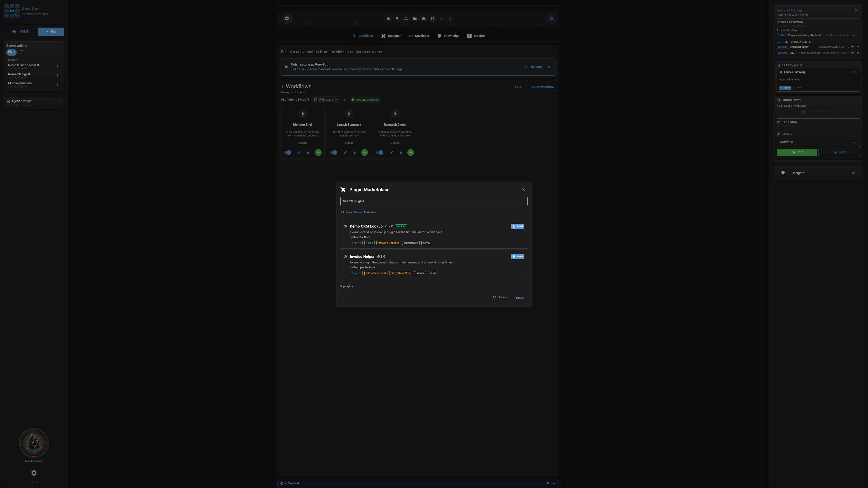
Task: Switch to the Designer tab
Action: [x=391, y=36]
